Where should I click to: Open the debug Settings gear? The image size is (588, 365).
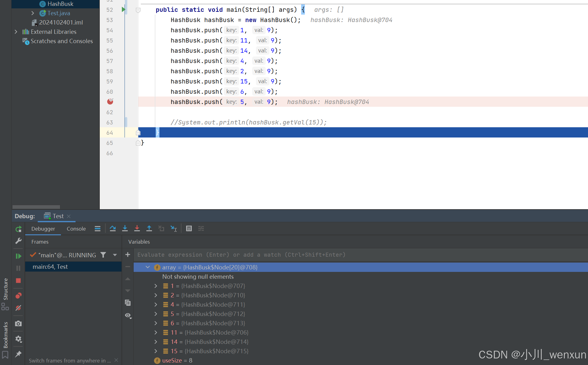click(x=18, y=339)
